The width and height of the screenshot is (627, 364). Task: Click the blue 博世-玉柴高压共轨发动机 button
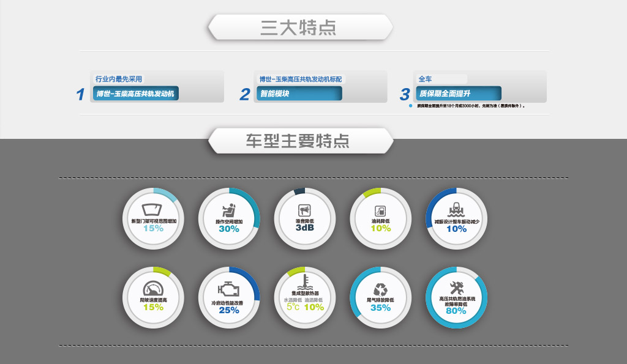pos(135,94)
